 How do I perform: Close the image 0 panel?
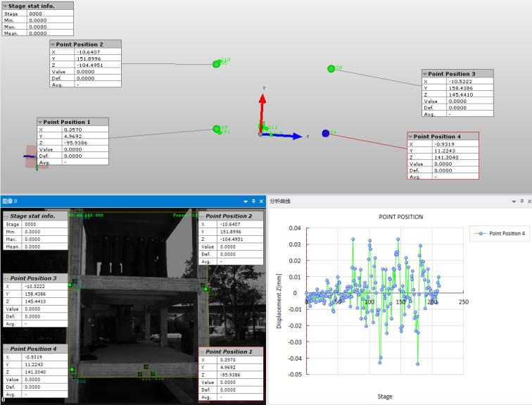[261, 201]
